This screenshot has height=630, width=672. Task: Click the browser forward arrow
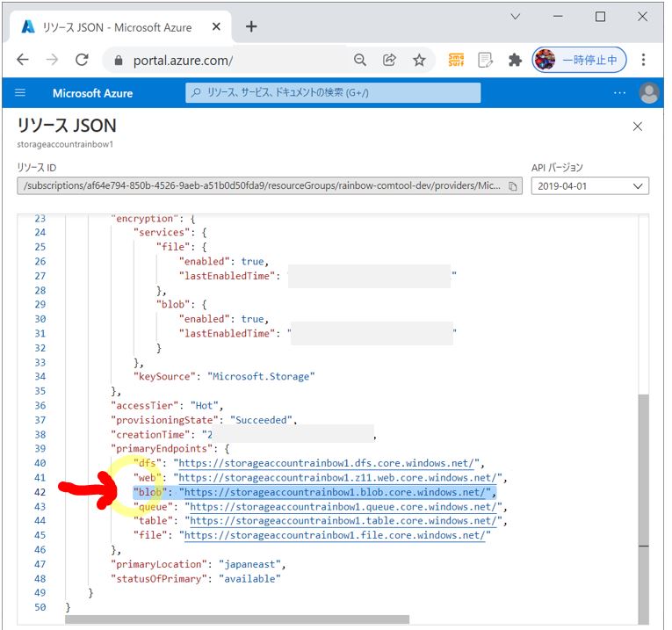(x=52, y=60)
